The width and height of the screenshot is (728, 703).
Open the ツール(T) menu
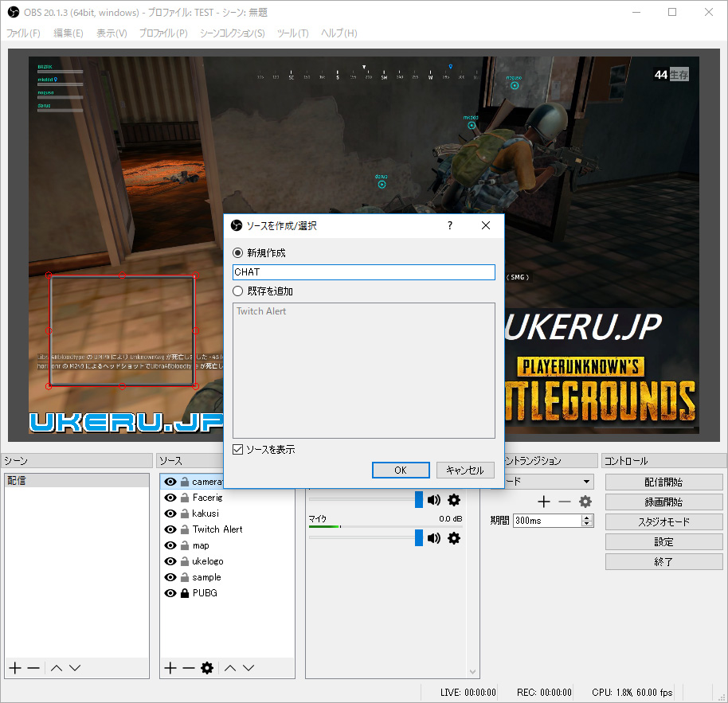(292, 33)
